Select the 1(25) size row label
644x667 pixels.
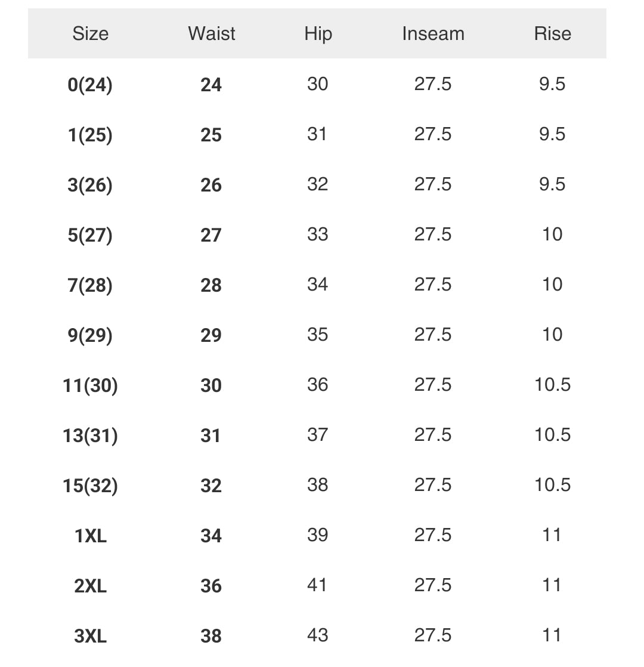pyautogui.click(x=90, y=135)
